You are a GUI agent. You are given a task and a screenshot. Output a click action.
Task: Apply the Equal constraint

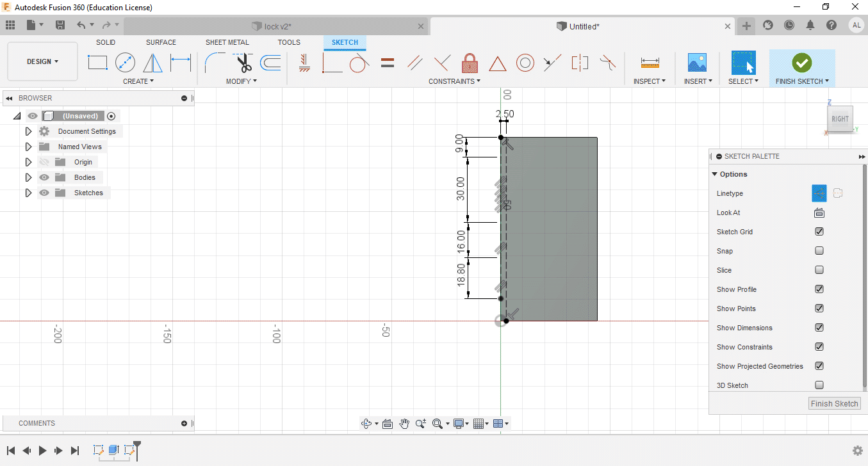(388, 63)
